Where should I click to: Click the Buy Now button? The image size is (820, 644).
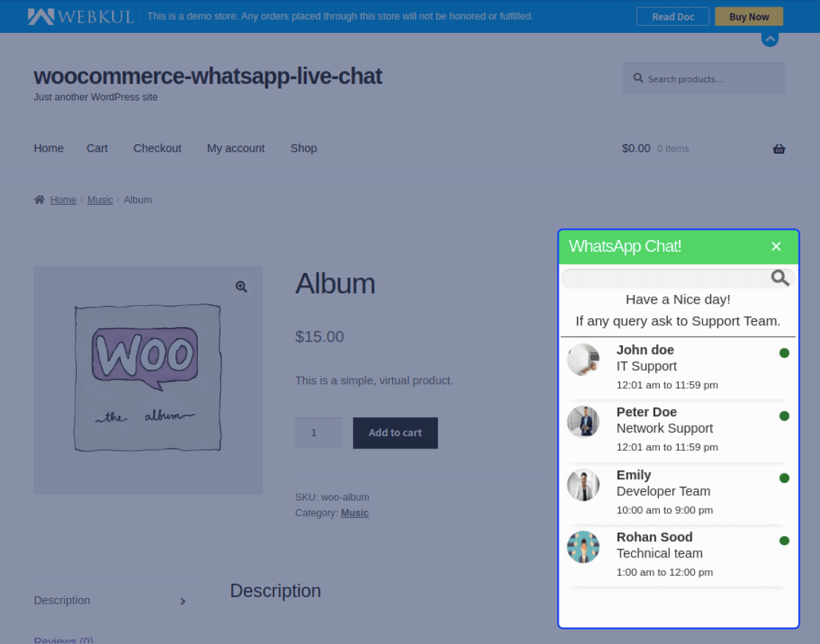(749, 17)
